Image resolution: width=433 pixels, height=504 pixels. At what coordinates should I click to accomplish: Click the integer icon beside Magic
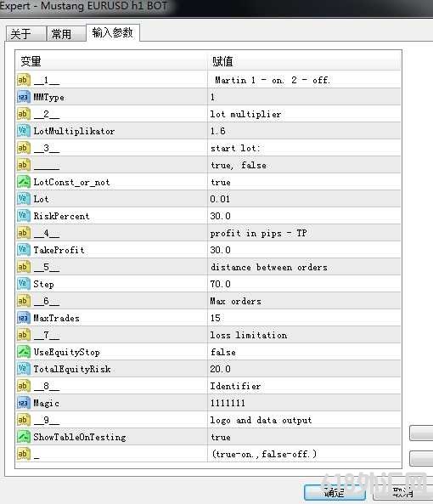(24, 403)
